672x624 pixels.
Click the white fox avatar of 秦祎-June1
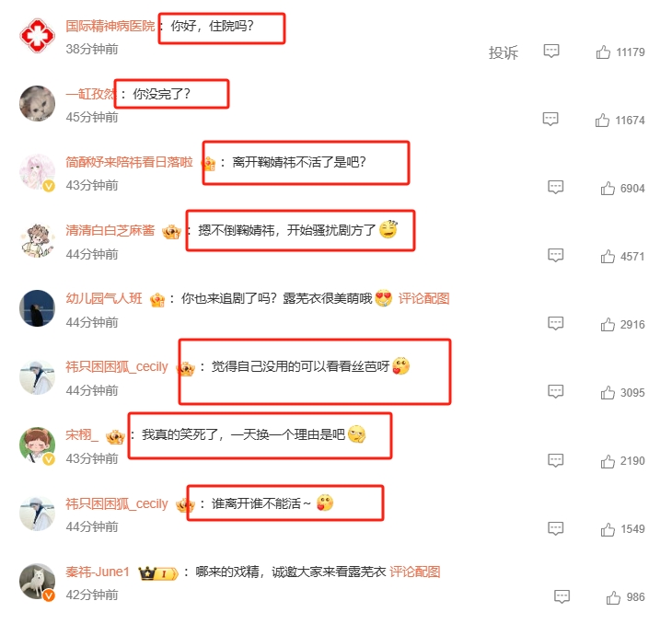(38, 582)
